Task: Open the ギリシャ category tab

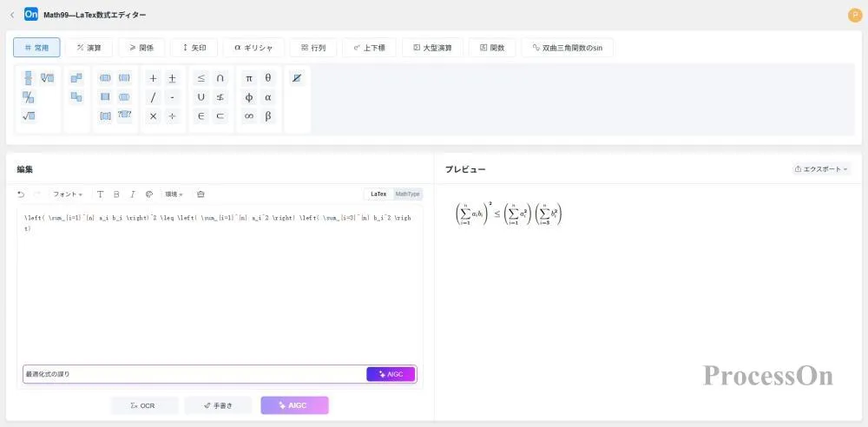Action: pyautogui.click(x=253, y=48)
